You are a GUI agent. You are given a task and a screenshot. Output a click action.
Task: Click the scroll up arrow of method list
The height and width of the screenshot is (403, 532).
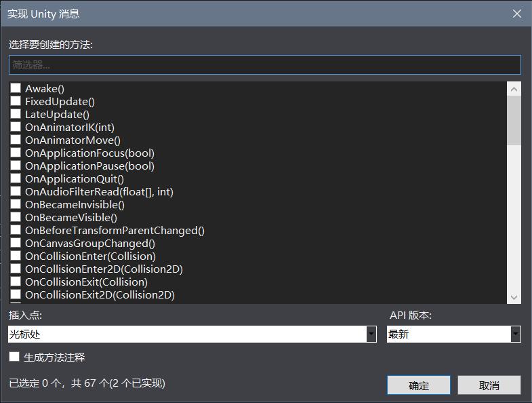[x=514, y=89]
